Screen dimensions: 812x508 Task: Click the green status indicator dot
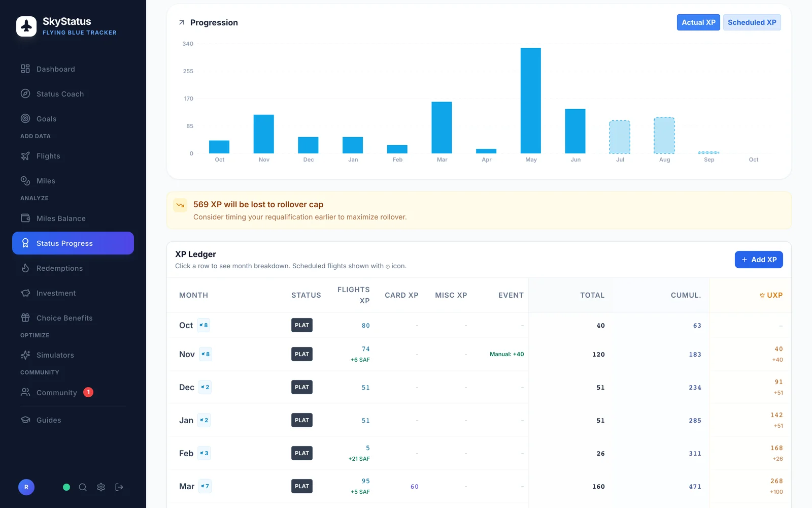pyautogui.click(x=66, y=487)
